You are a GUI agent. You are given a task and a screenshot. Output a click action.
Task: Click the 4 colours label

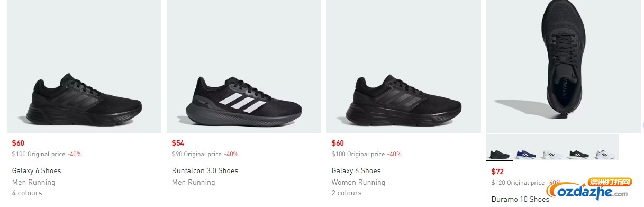pyautogui.click(x=27, y=193)
